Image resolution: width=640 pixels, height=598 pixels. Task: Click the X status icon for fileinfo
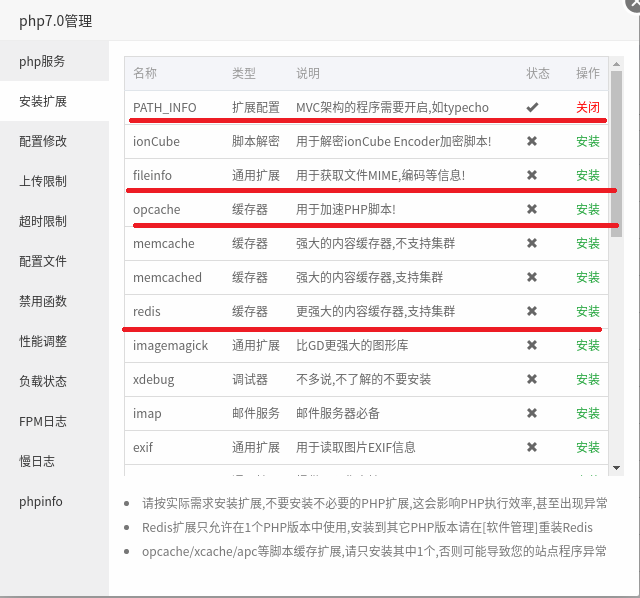click(532, 175)
